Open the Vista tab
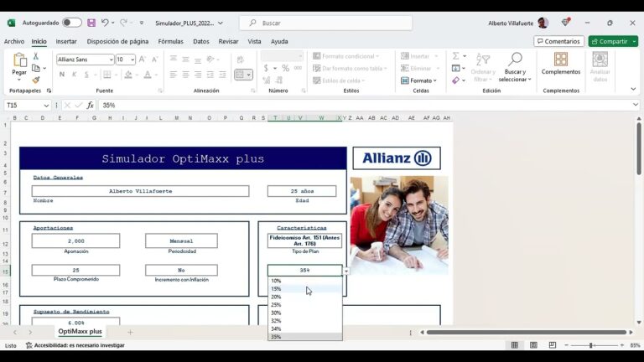644x362 pixels. coord(254,41)
